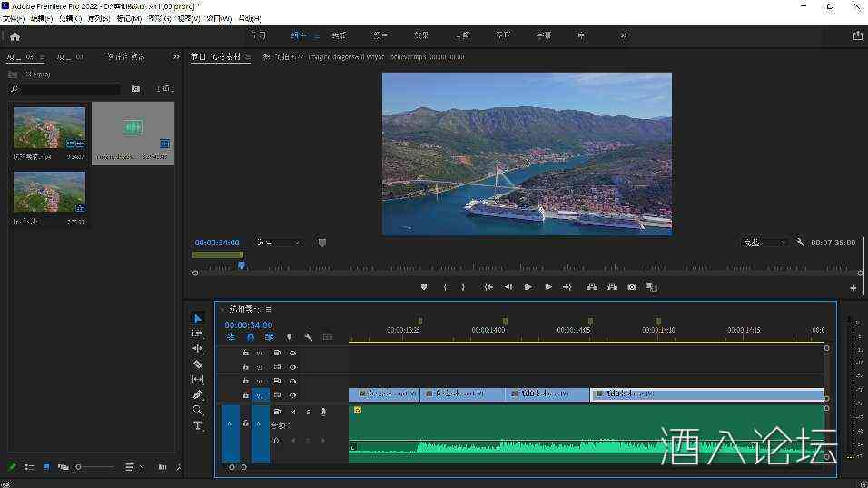Click the Add Marker button in Program Monitor
This screenshot has width=868, height=488.
[x=423, y=287]
